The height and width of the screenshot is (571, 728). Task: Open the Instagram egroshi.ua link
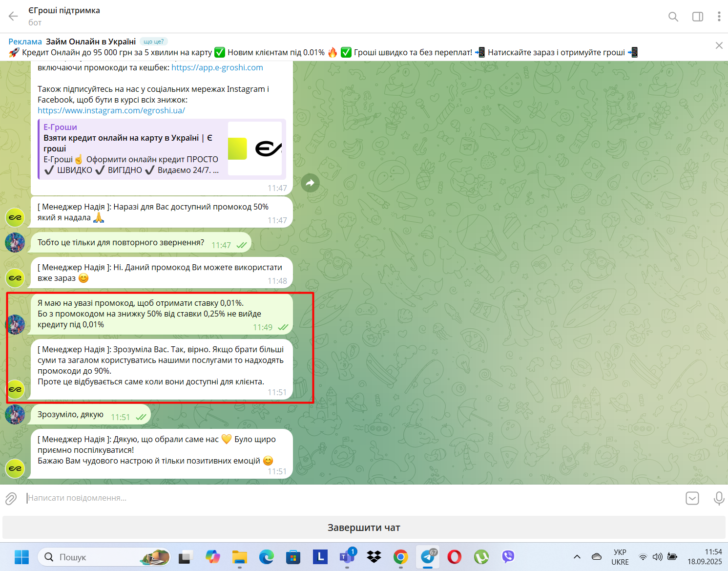111,110
